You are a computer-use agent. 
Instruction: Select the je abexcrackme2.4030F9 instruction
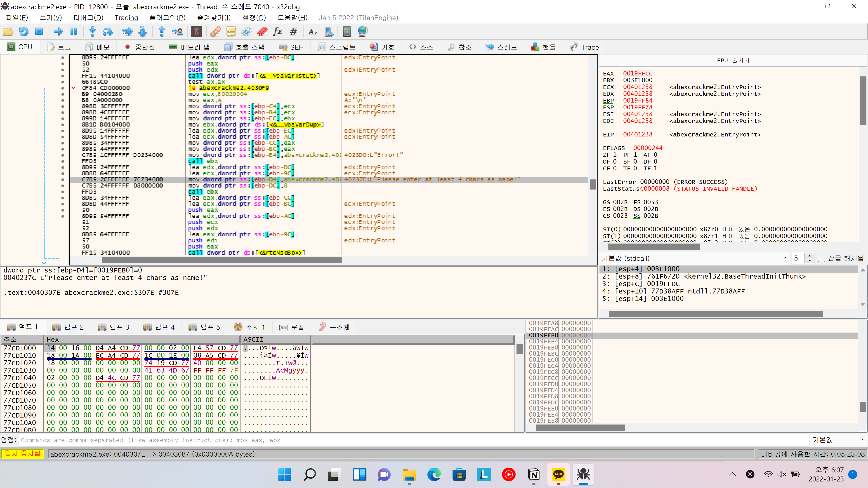coord(229,88)
